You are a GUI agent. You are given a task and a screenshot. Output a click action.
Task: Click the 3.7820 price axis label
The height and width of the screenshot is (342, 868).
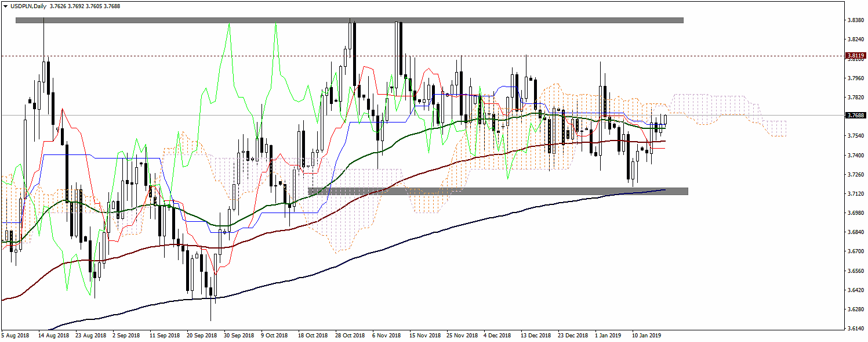855,98
